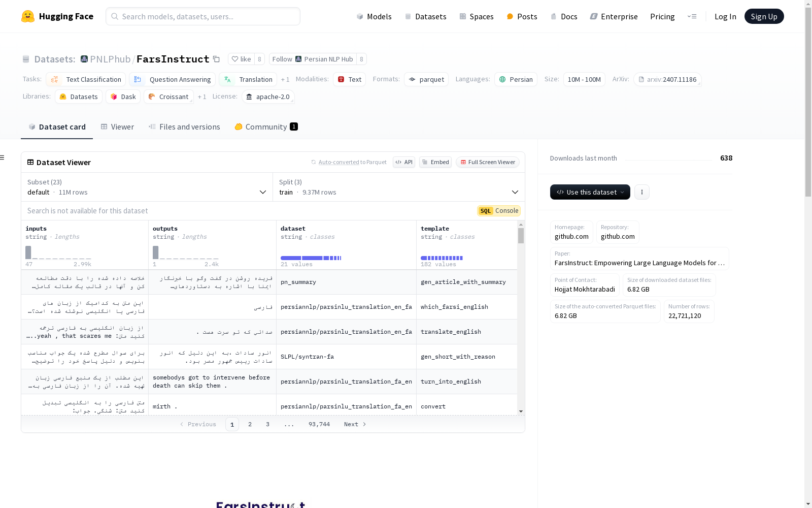Expand the +1 more libraries indicator
812x508 pixels.
click(x=202, y=97)
